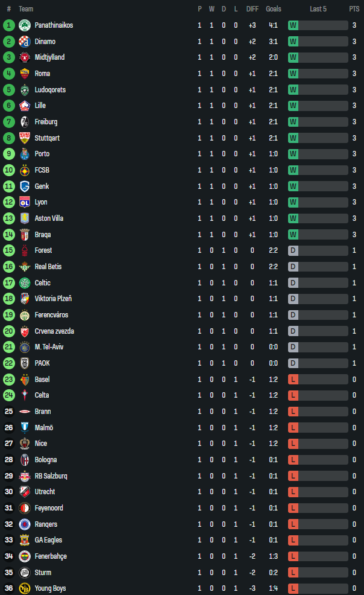Click the Celtic club badge
This screenshot has width=364, height=595.
point(25,282)
